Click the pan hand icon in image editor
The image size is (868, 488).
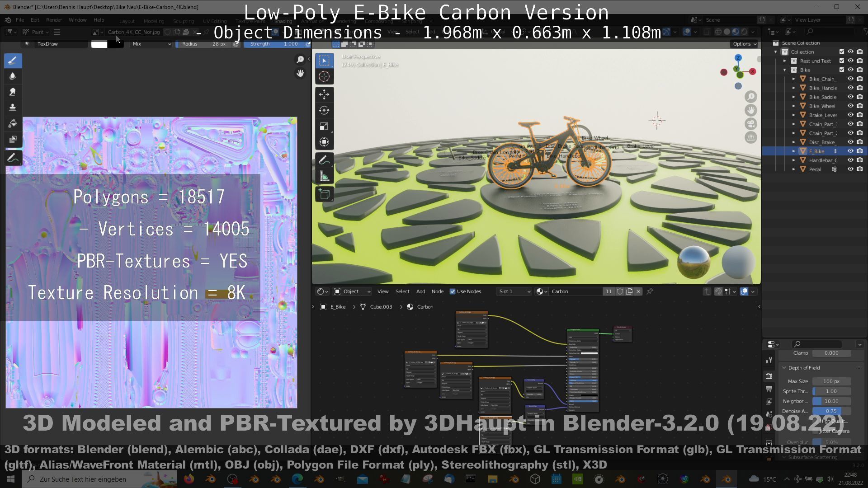[300, 73]
